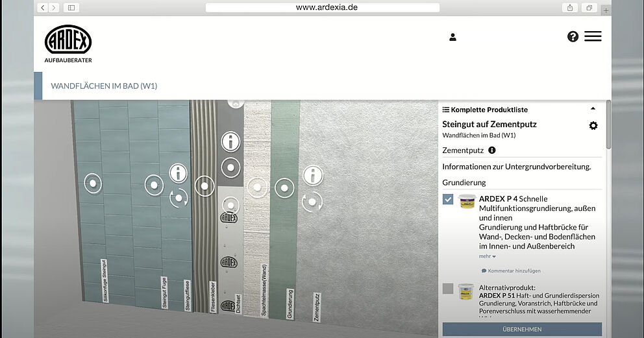This screenshot has height=338, width=644.
Task: Select the hotspot on the Grundierung layer
Action: pyautogui.click(x=284, y=188)
